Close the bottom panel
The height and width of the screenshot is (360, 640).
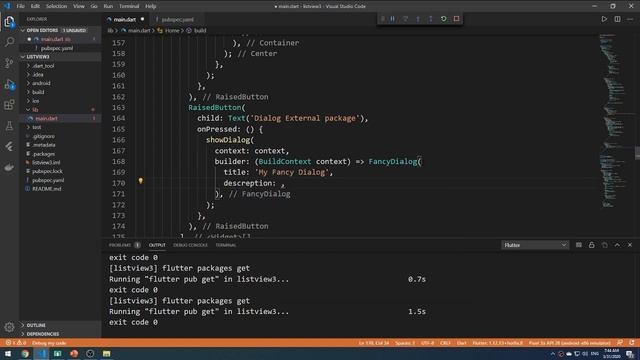coord(630,245)
